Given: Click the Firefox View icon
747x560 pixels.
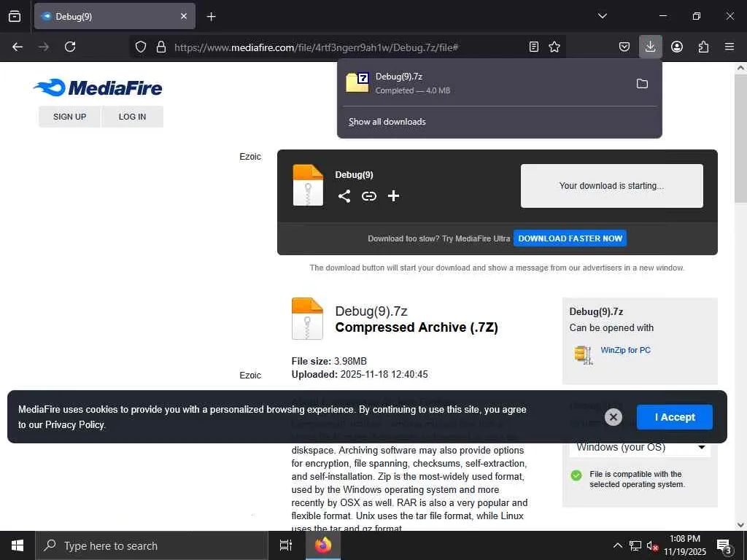Looking at the screenshot, I should click(15, 16).
